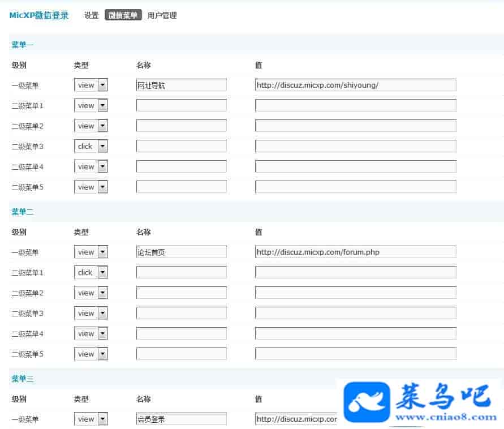Switch to the 微信菜单 tab
This screenshot has width=504, height=429.
click(123, 16)
